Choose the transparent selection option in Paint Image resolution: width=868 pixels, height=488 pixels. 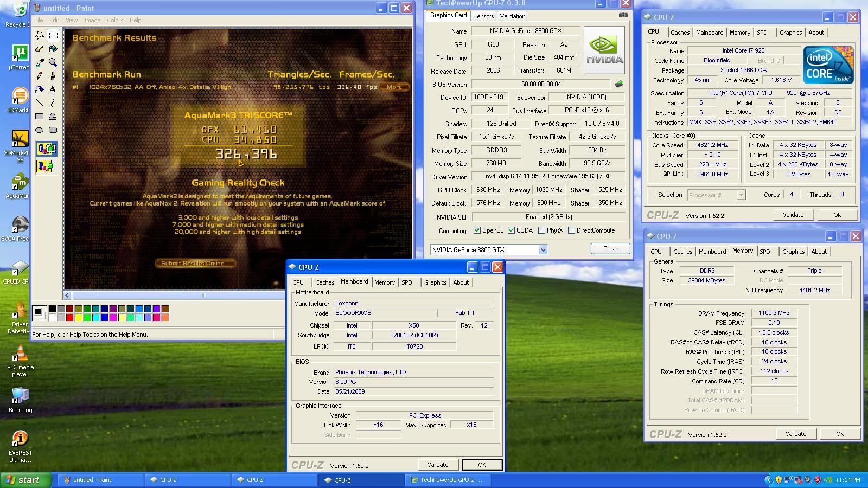click(46, 166)
